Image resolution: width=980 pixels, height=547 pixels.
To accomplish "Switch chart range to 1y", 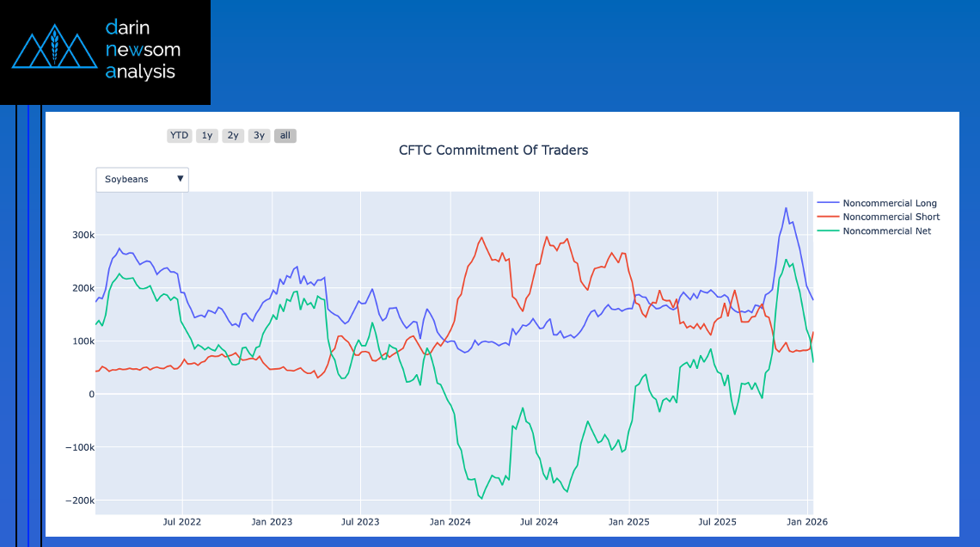I will [206, 136].
